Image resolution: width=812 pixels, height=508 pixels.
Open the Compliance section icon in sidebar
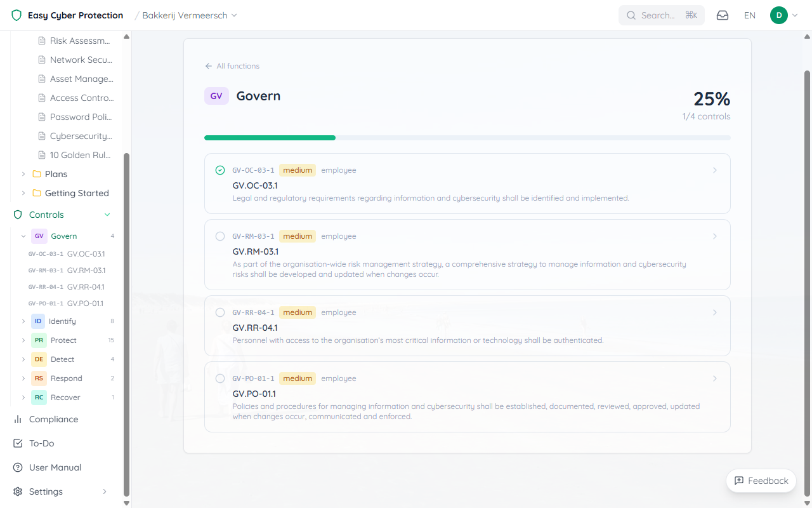click(x=17, y=419)
